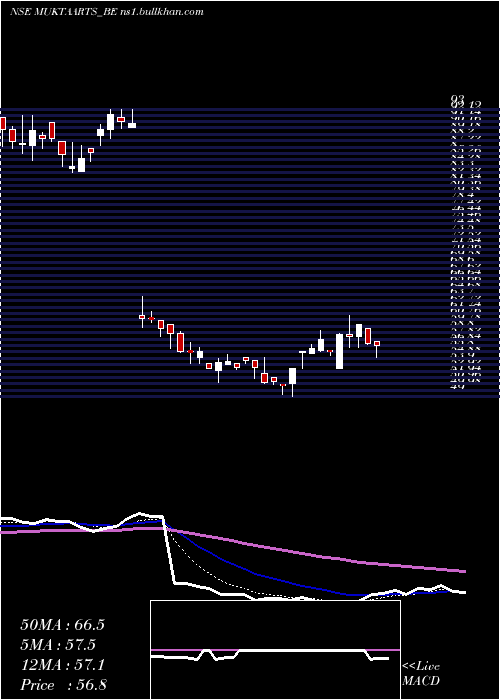Select the 50MA : 66.5 readout
This screenshot has width=500, height=700.
[62, 625]
